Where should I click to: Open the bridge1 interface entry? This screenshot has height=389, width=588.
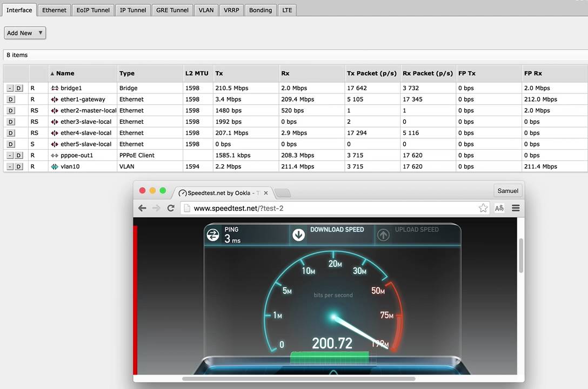coord(71,88)
